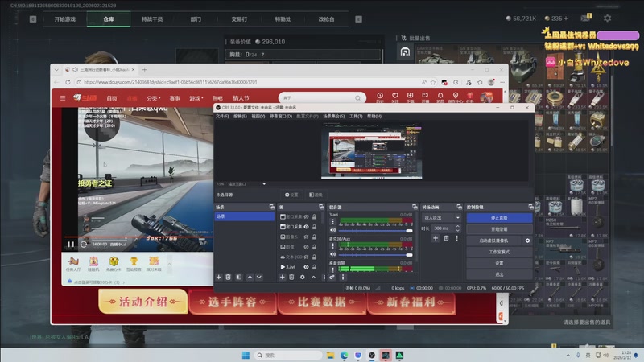The height and width of the screenshot is (362, 644).
Task: Open 比赛数据 banner button
Action: (x=321, y=302)
